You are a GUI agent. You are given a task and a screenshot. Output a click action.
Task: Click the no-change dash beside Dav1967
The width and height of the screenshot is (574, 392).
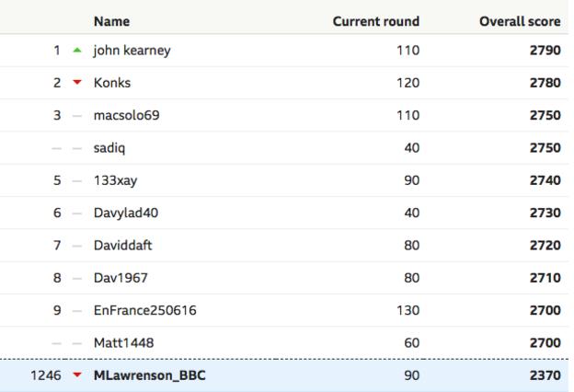(x=77, y=279)
